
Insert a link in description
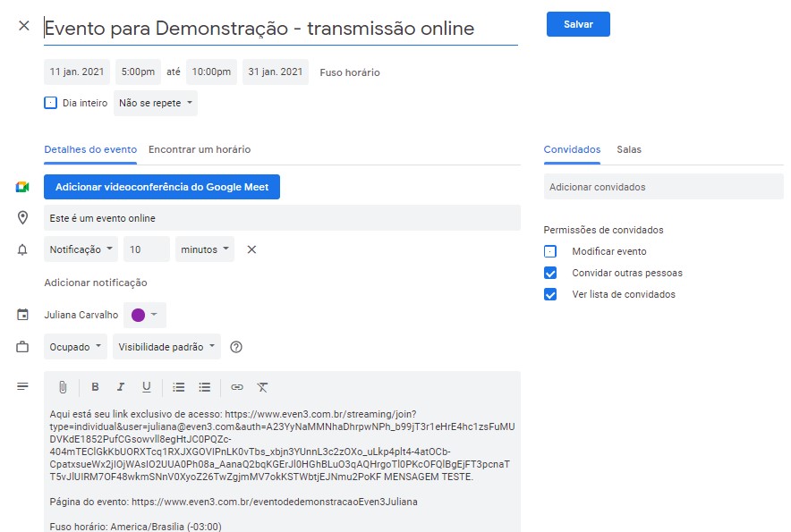(236, 387)
